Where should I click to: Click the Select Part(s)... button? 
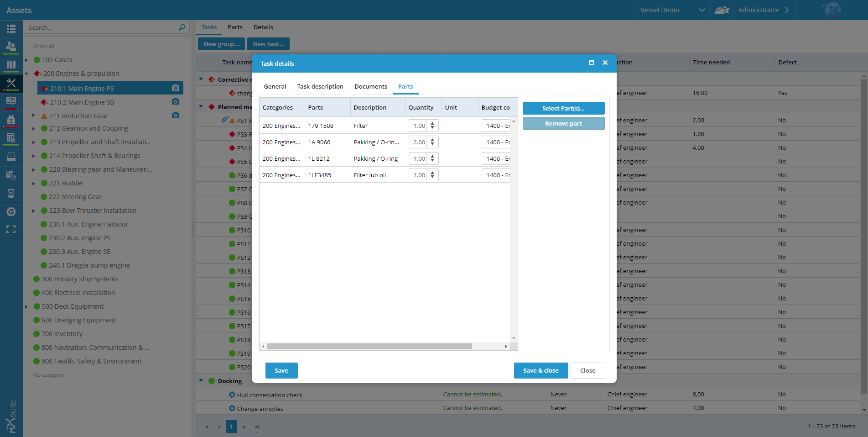563,108
